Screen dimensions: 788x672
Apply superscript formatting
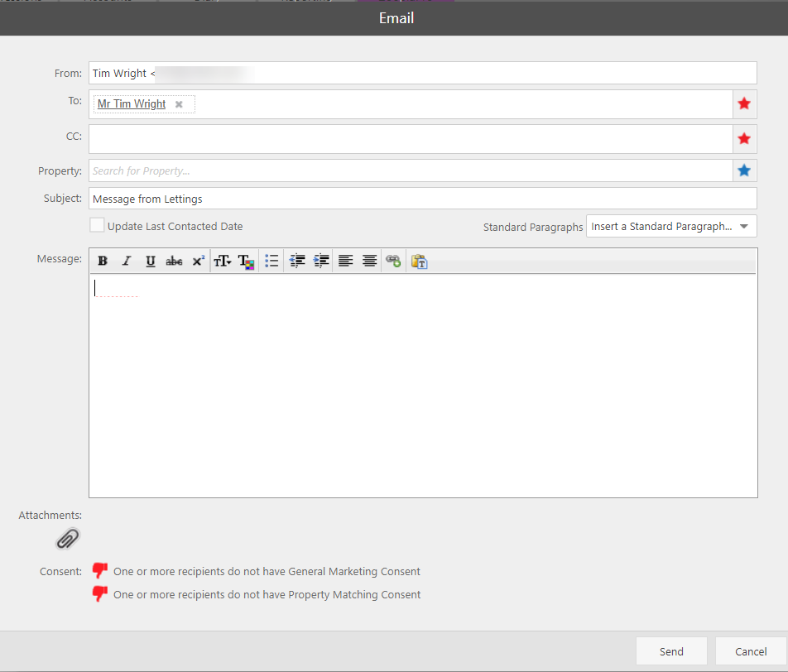198,261
